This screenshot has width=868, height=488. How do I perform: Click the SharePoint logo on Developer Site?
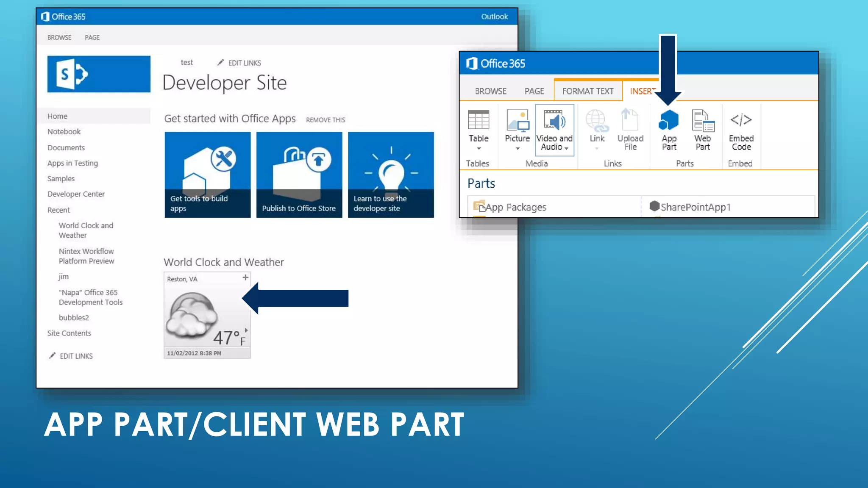98,74
